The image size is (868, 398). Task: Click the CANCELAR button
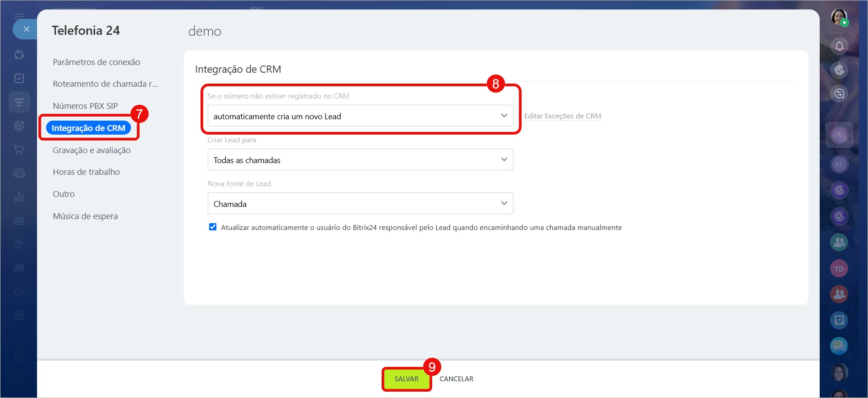tap(456, 379)
